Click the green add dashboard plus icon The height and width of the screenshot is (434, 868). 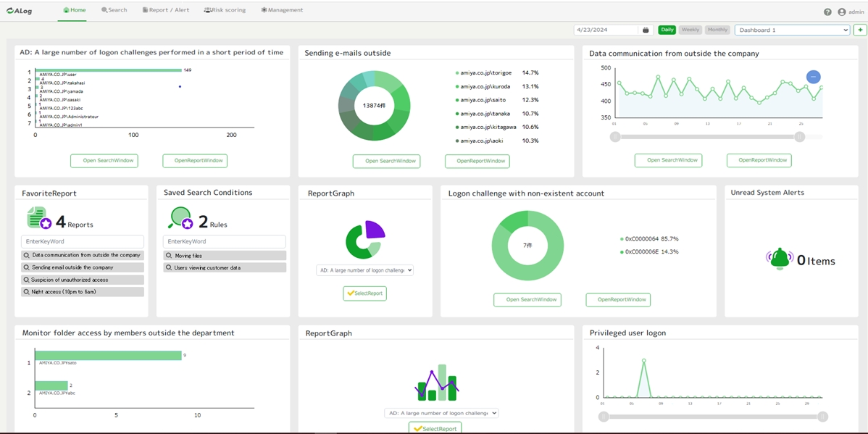coord(859,30)
